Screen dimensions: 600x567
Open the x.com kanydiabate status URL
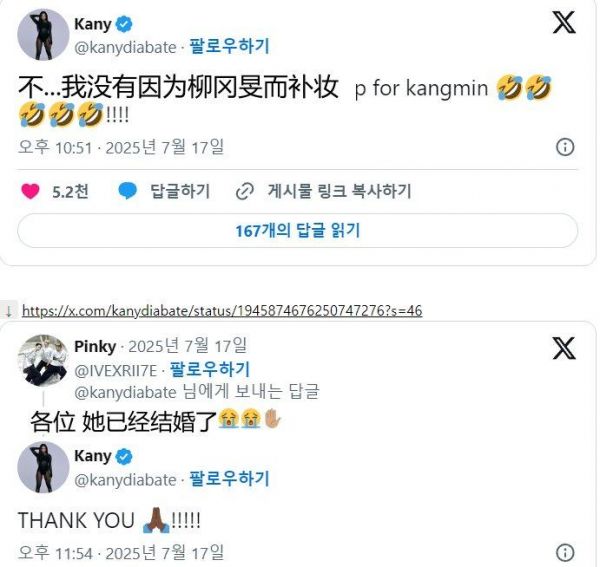(x=222, y=311)
